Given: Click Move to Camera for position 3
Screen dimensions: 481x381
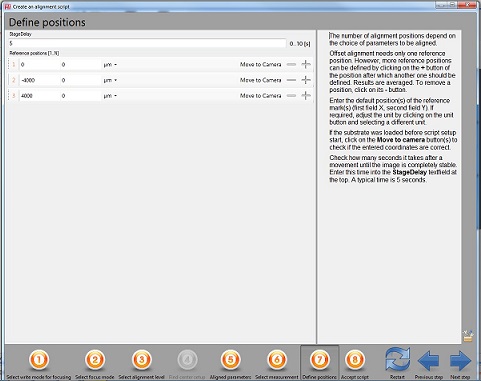Looking at the screenshot, I should [x=260, y=96].
